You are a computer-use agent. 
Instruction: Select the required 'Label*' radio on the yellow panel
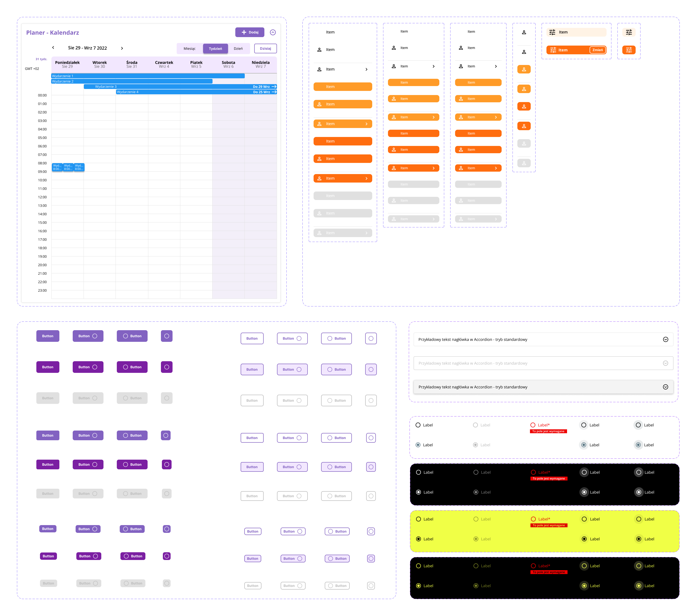[x=534, y=519]
